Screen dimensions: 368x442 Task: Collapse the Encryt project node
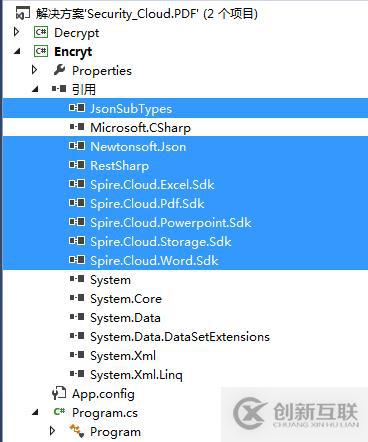[x=17, y=52]
